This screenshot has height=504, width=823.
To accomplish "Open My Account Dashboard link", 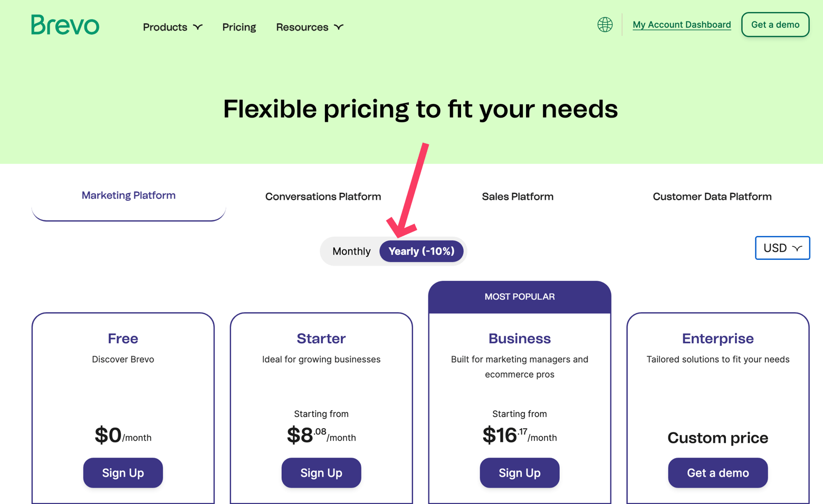I will click(x=682, y=25).
